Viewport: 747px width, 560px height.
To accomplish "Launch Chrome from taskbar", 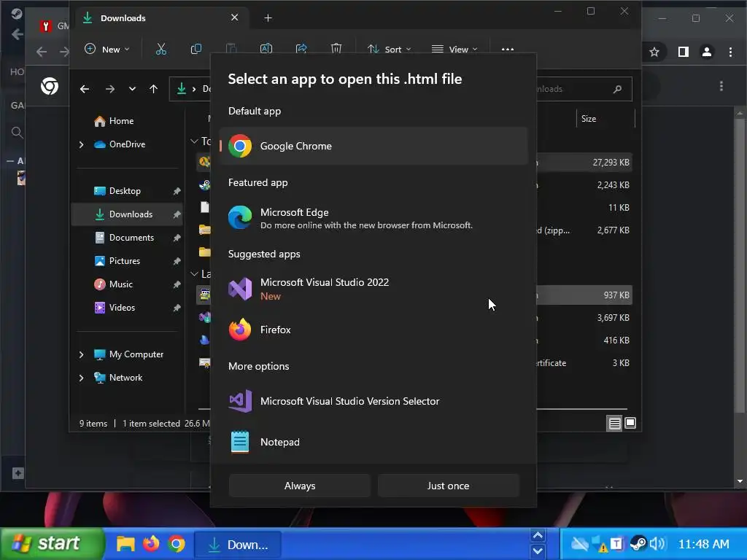I will (x=177, y=544).
